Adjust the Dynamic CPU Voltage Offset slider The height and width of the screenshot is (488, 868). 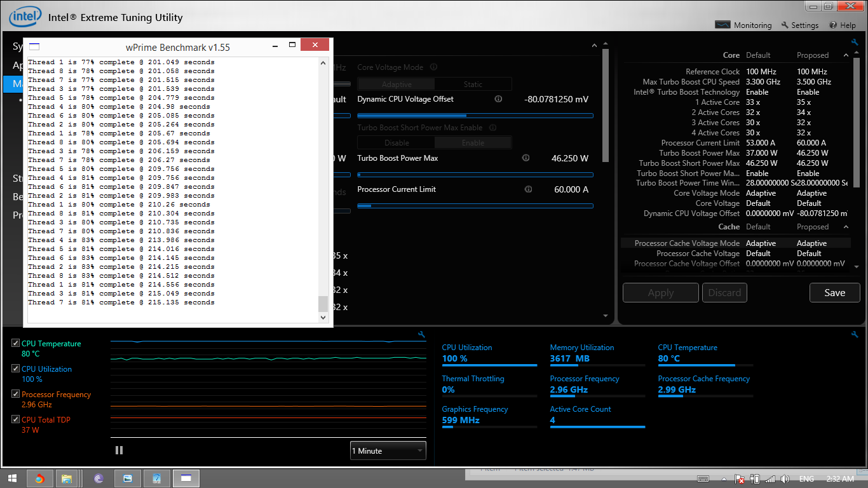coord(475,116)
